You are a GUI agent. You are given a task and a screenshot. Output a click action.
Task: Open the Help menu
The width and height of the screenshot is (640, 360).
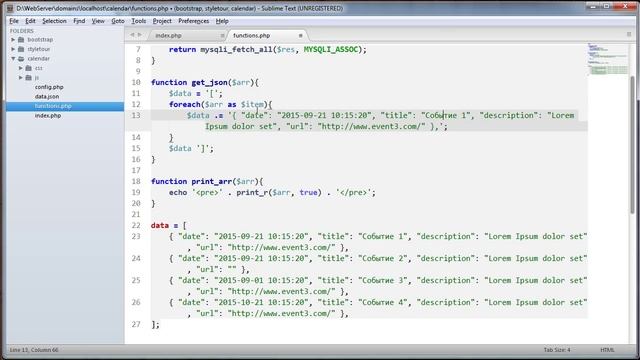point(222,21)
